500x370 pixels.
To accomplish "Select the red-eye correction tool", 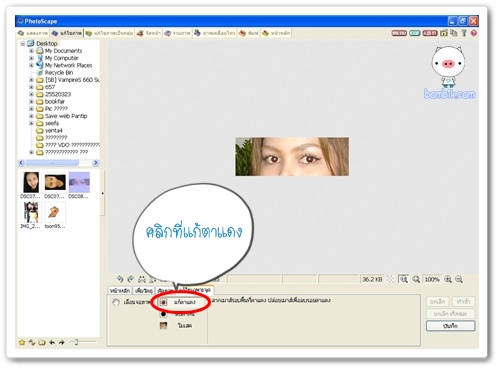I will click(x=180, y=302).
